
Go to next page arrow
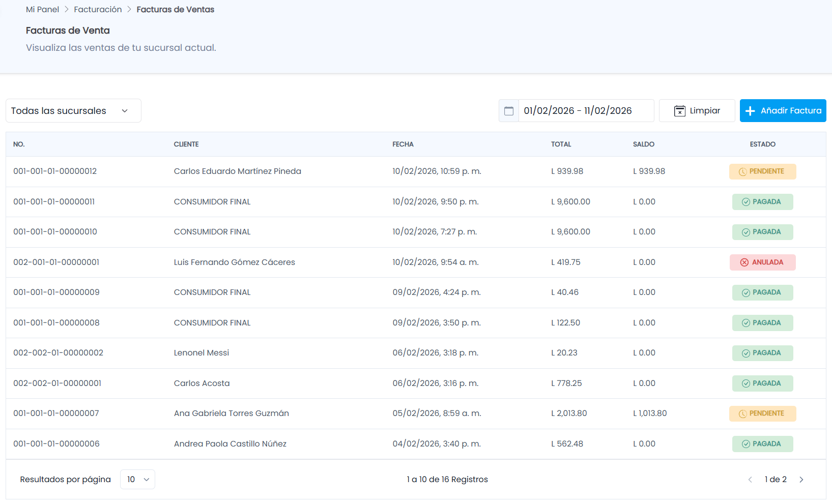[x=801, y=480]
